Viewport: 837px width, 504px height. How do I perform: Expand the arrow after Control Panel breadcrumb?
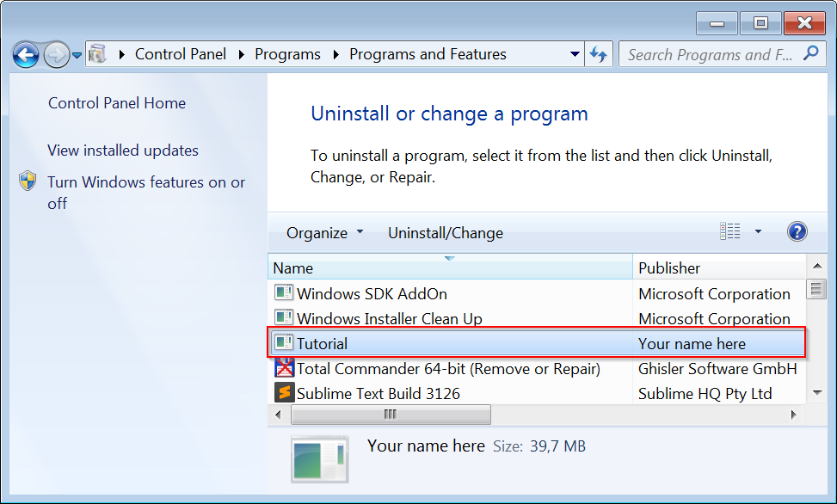coord(241,54)
